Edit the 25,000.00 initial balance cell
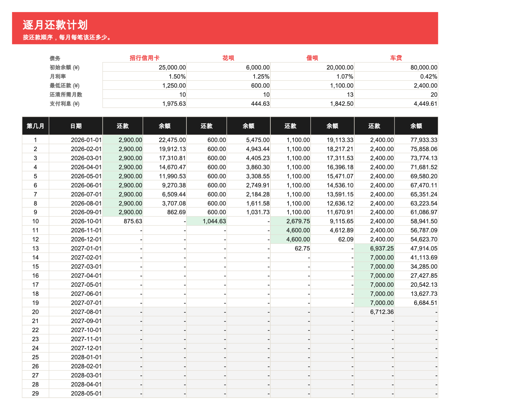The height and width of the screenshot is (411, 532). coord(144,67)
